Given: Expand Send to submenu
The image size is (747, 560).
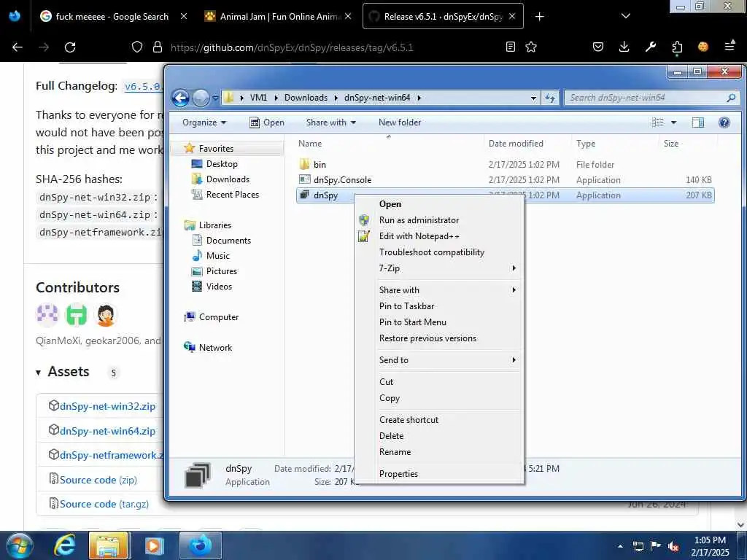Looking at the screenshot, I should point(438,360).
